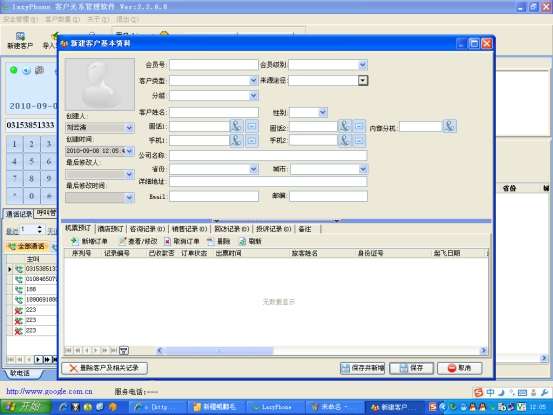Viewport: 553px width, 415px height.
Task: Click the green status indicator in softphone
Action: click(x=14, y=70)
